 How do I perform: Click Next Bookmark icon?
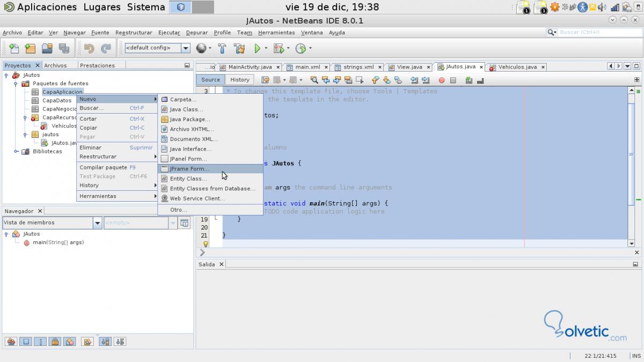(386, 80)
